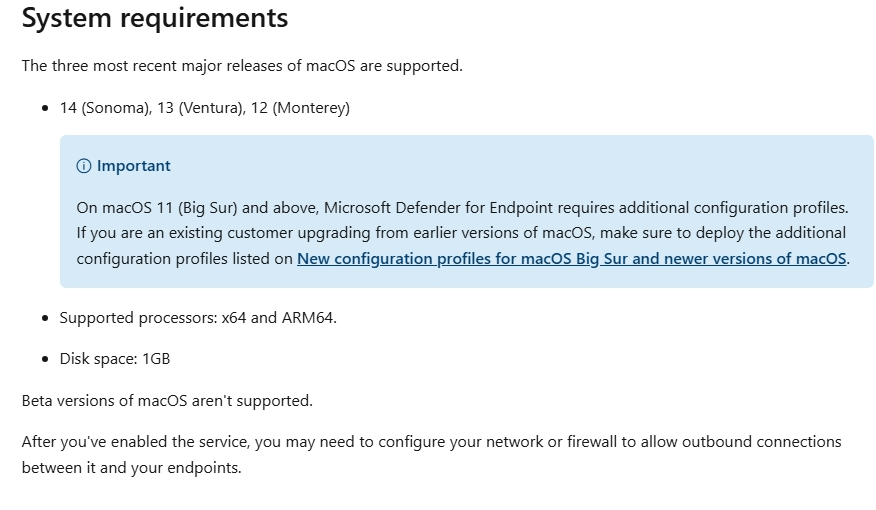Click the x64 text in supported processors
This screenshot has height=510, width=876.
pyautogui.click(x=234, y=318)
